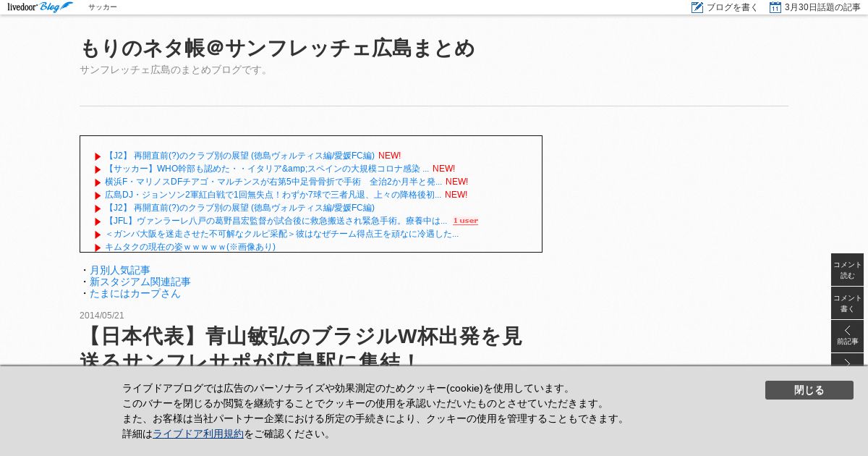Viewport: 868px width, 456px height.
Task: Open first 【J2】再開直前 article marked NEW!
Action: tap(239, 156)
